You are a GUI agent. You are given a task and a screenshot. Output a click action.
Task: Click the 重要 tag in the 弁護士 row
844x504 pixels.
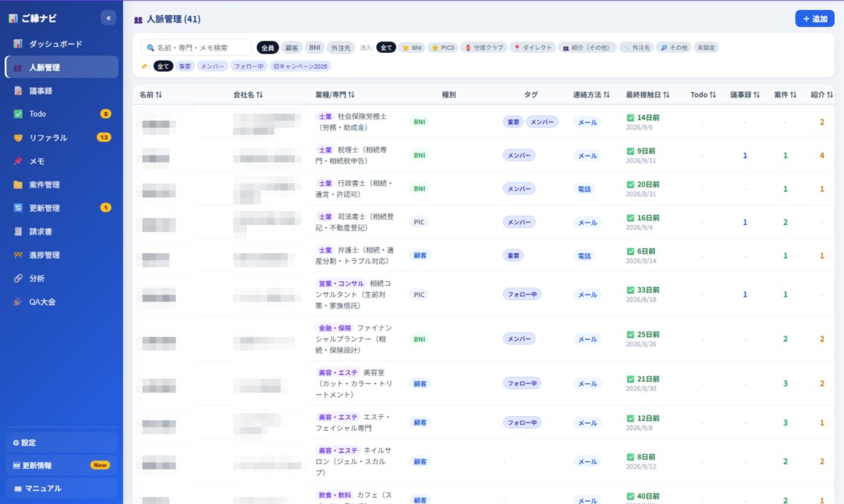point(515,256)
